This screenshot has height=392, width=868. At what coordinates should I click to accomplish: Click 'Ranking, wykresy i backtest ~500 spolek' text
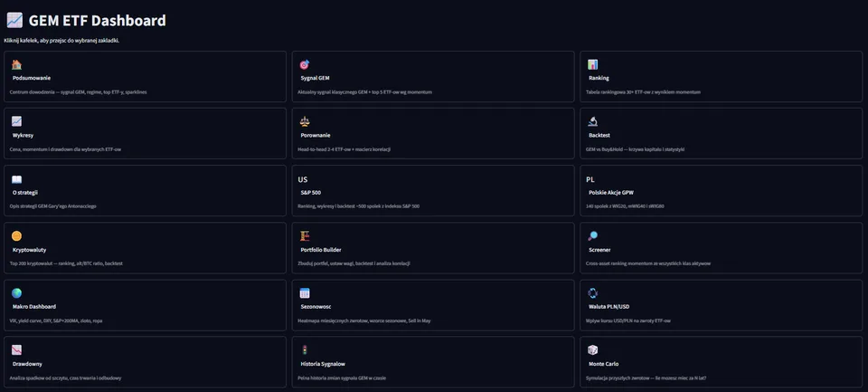pos(359,206)
